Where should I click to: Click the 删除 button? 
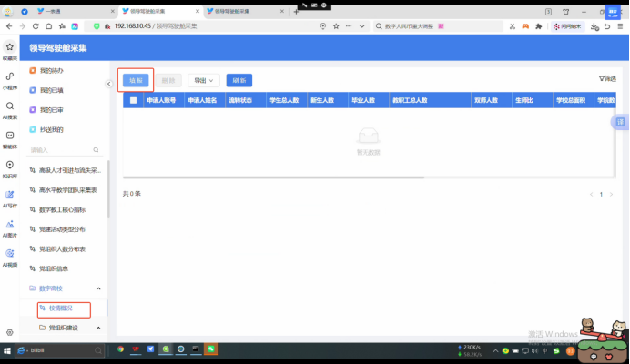point(168,80)
